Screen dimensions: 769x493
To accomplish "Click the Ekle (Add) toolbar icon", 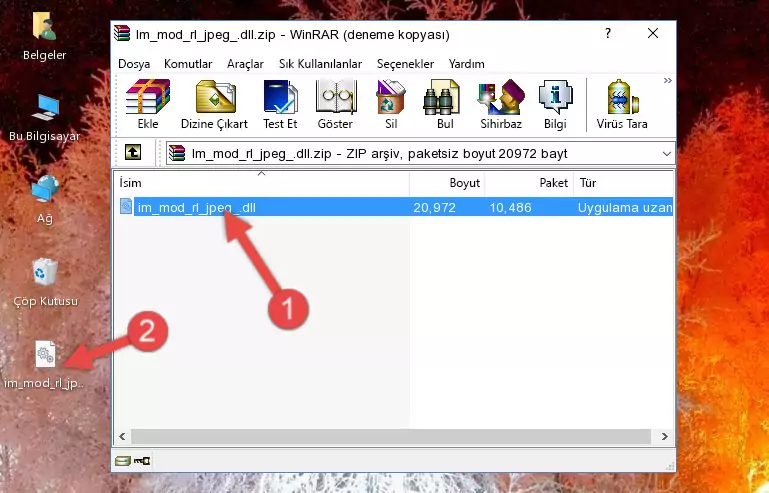I will pyautogui.click(x=148, y=104).
